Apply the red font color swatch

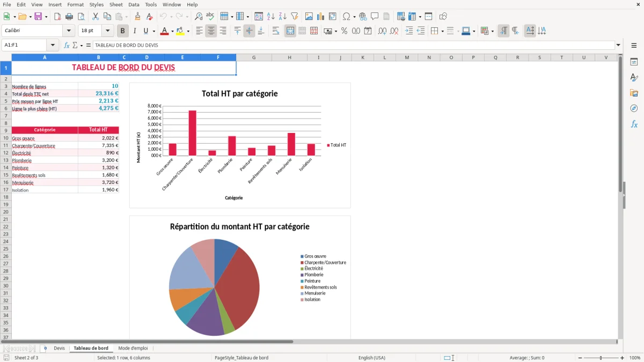(x=164, y=31)
